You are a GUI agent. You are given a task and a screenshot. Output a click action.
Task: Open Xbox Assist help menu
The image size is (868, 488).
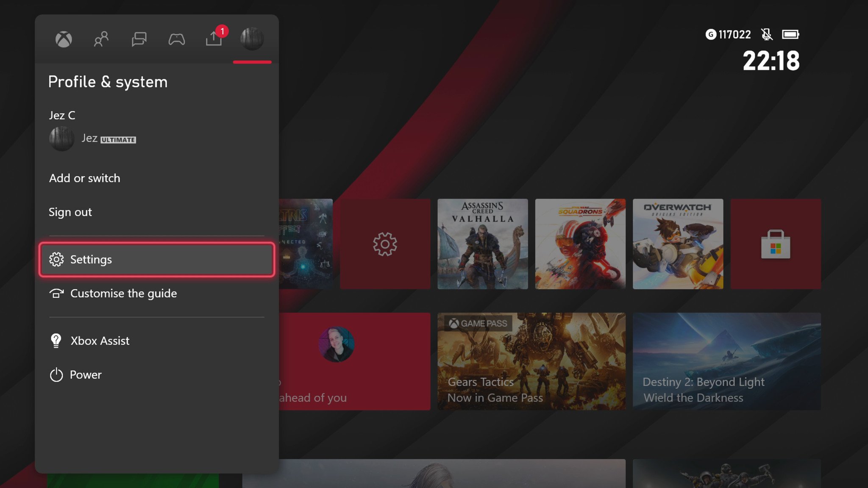pos(100,340)
